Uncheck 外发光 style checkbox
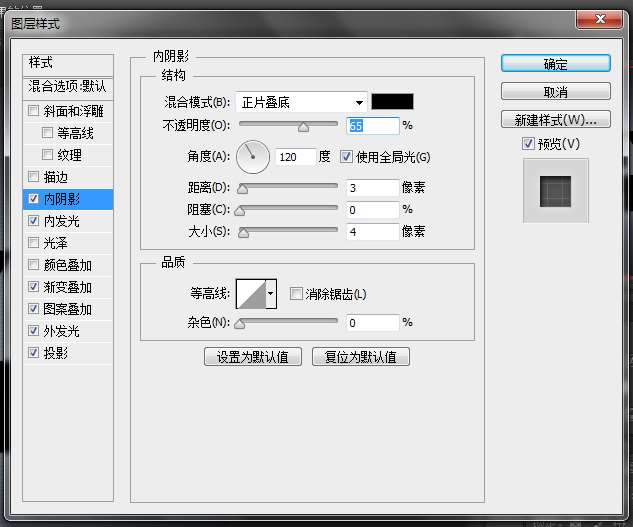633x527 pixels. [34, 331]
